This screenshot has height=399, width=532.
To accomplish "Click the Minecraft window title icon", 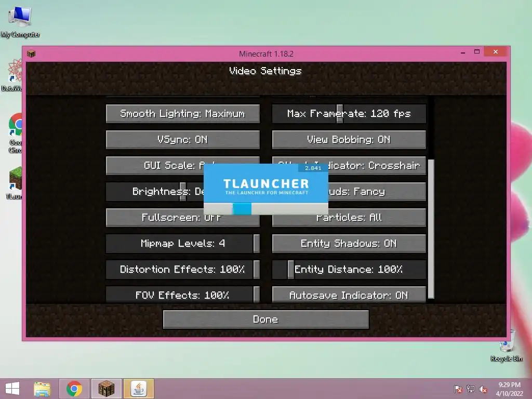I will pos(31,54).
